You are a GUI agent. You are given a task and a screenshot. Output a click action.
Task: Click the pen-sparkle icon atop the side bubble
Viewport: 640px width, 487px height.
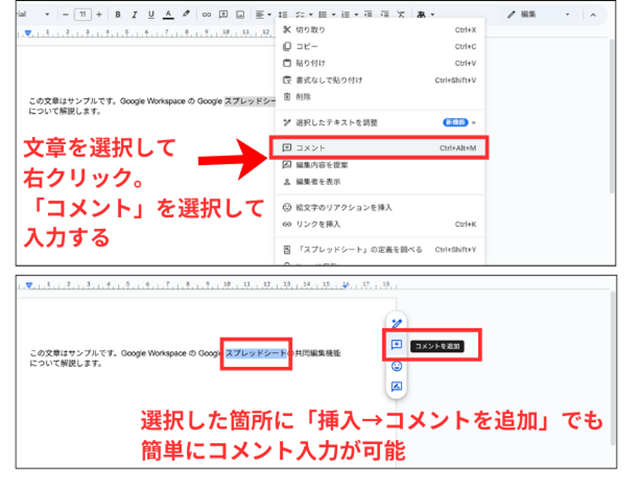397,323
